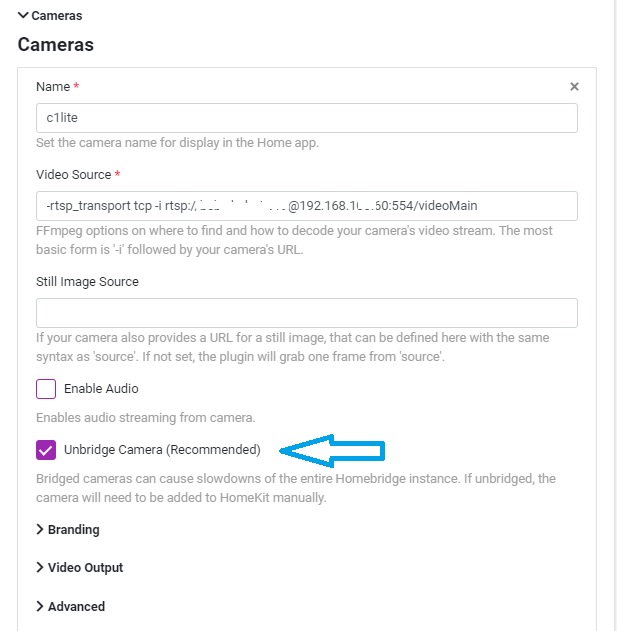Click the Unbridge Camera (Recommended) label text

(x=162, y=449)
